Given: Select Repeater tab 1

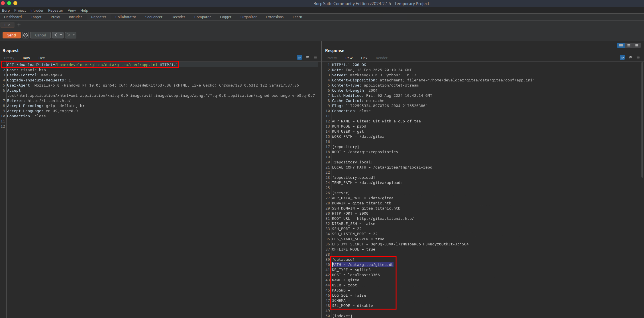Looking at the screenshot, I should point(5,25).
